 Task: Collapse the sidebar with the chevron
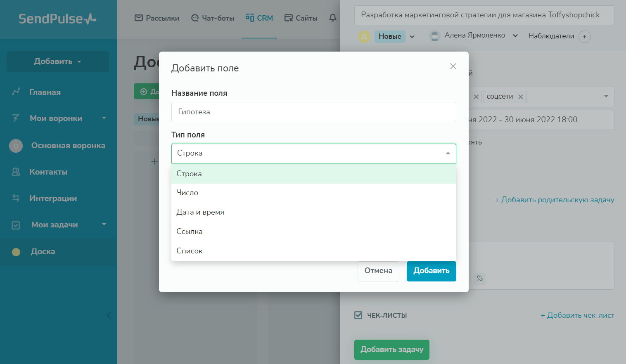click(x=109, y=316)
